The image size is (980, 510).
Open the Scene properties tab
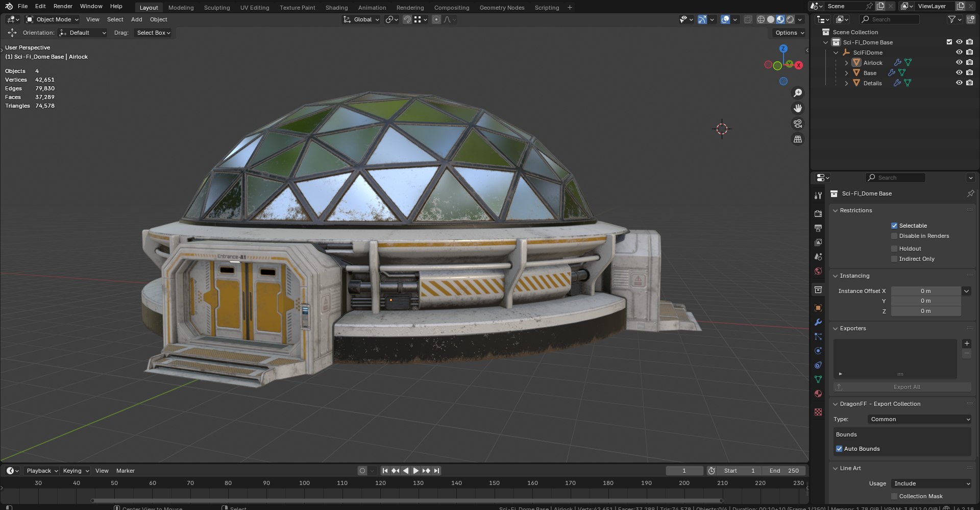[818, 257]
